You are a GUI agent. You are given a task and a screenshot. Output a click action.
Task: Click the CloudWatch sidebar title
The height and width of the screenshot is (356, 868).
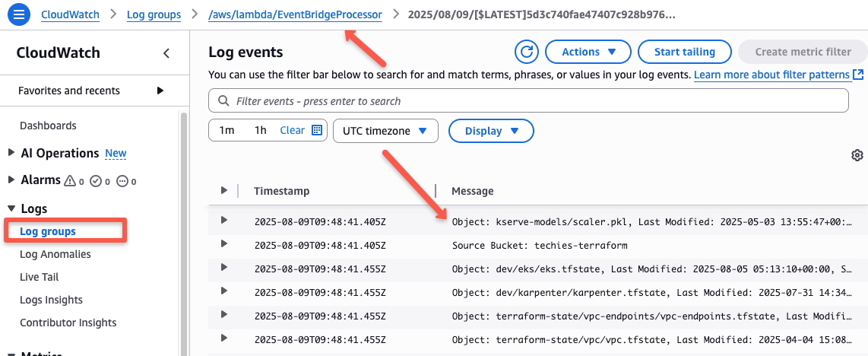point(58,53)
